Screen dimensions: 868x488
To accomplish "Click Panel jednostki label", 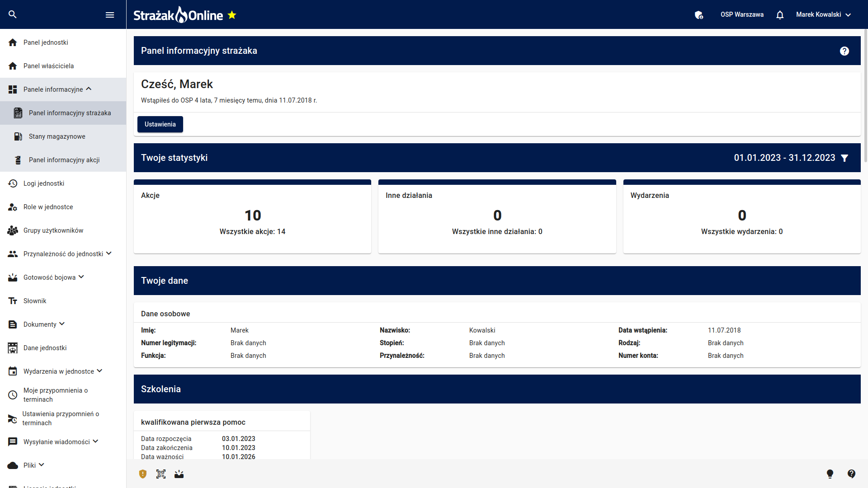I will tap(46, 42).
